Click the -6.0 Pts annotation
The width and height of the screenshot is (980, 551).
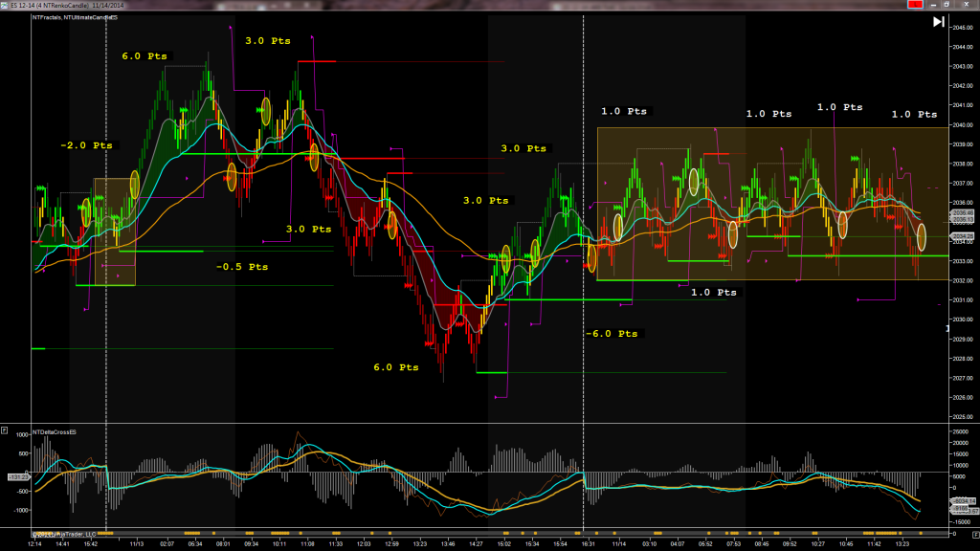click(x=612, y=334)
